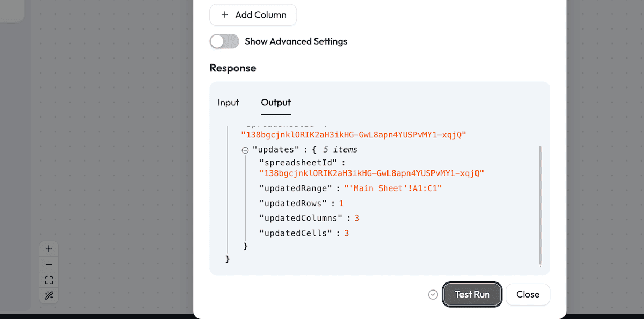Click the "updatedRange" key
Viewport: 644px width, 319px height.
(296, 189)
